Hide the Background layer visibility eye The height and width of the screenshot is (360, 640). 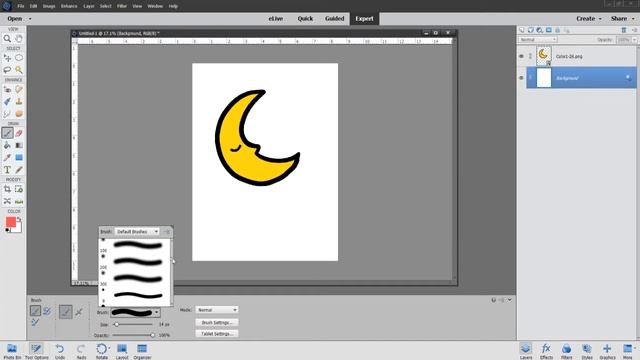(x=521, y=78)
